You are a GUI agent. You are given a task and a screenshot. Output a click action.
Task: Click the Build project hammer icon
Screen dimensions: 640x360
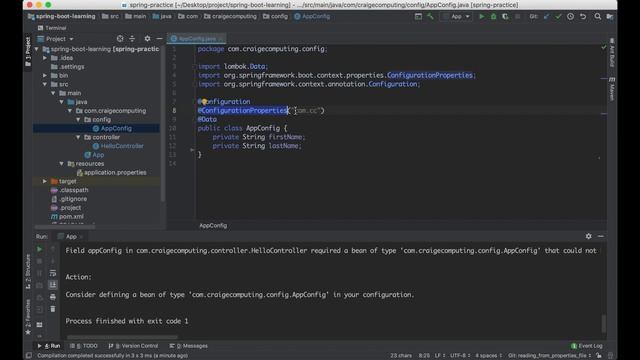point(430,17)
